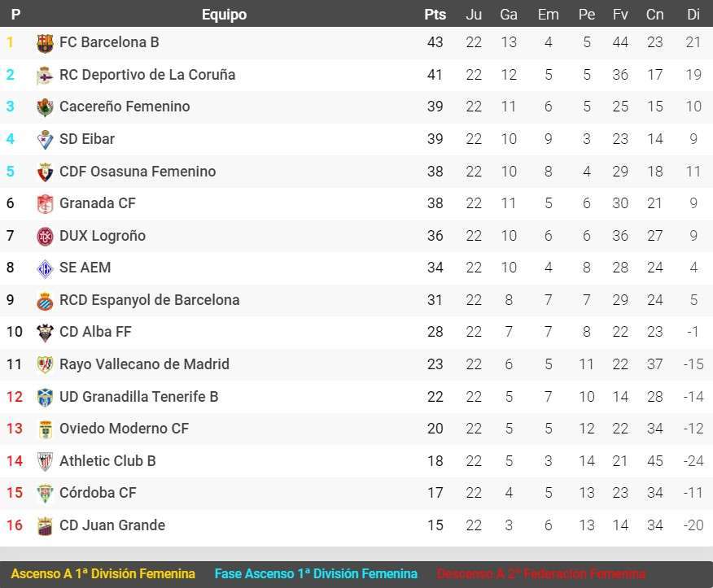Sort standings by the Di column
The image size is (713, 588).
coord(693,14)
